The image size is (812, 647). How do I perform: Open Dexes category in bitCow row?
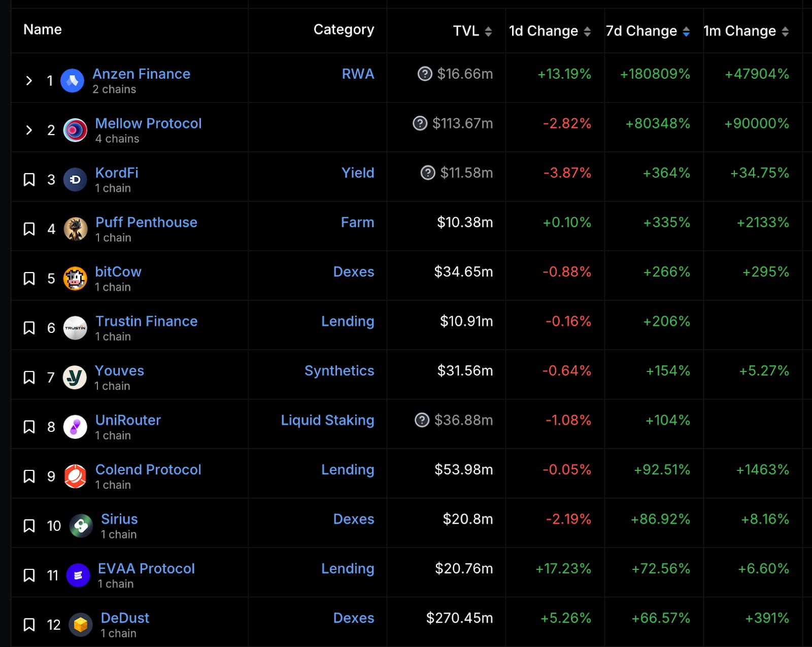tap(354, 272)
